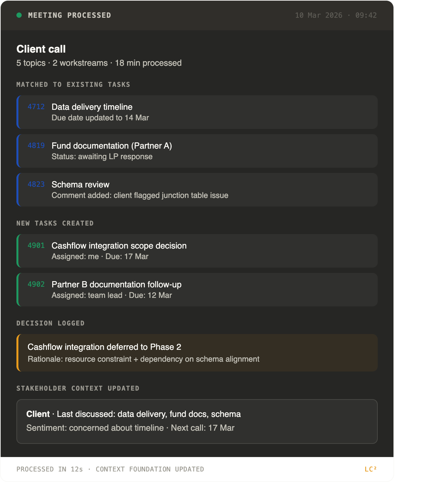Open task 4712 ID link
Screen dimensions: 448x482
[36, 107]
